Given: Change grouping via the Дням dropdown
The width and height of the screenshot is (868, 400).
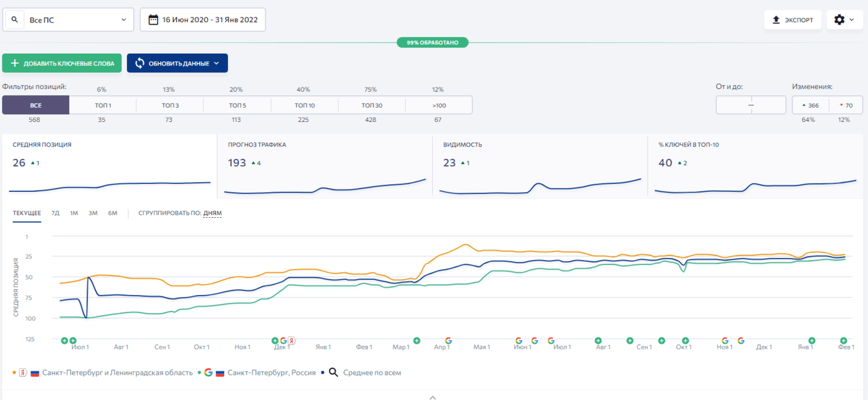Looking at the screenshot, I should pos(212,213).
